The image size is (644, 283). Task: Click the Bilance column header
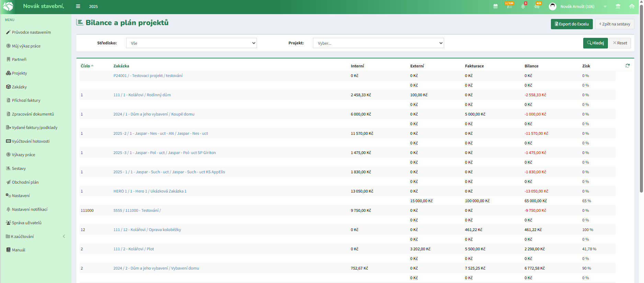tap(532, 66)
